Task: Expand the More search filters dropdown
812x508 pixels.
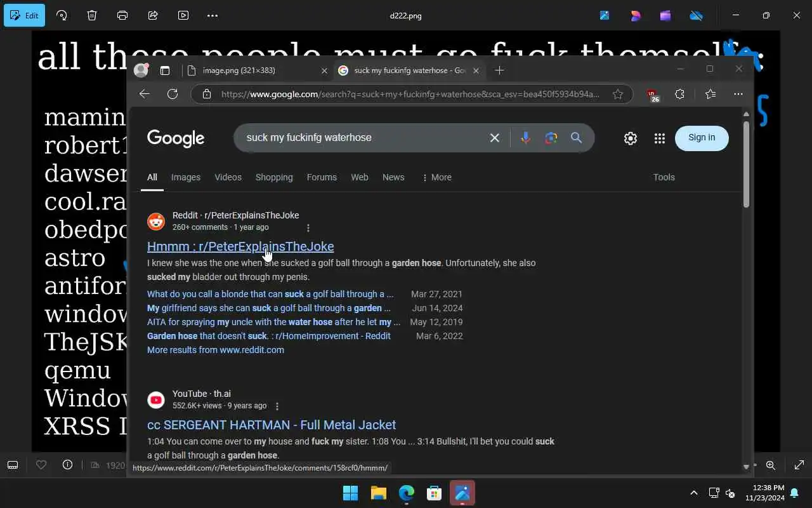Action: click(x=436, y=177)
